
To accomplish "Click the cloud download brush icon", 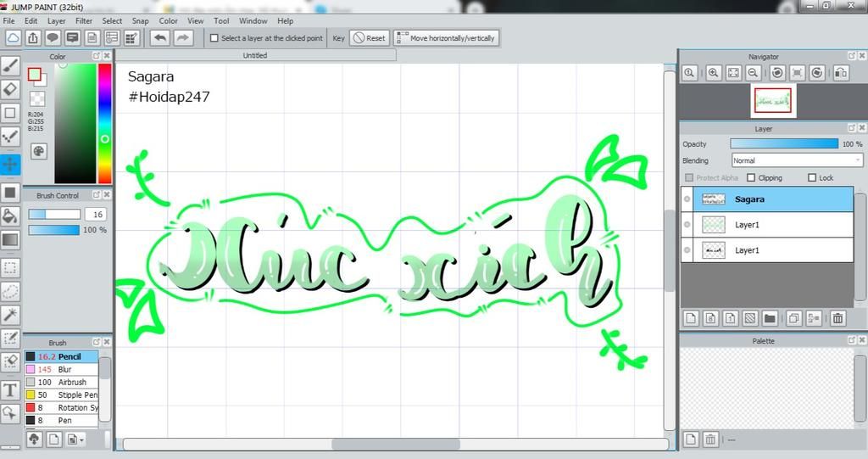I will click(34, 439).
